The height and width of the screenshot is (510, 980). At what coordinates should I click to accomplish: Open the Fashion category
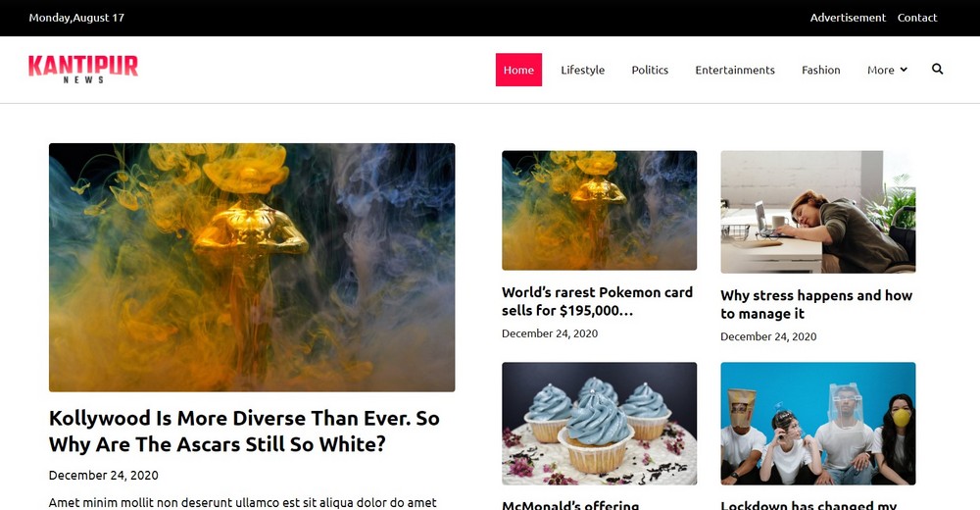tap(820, 70)
